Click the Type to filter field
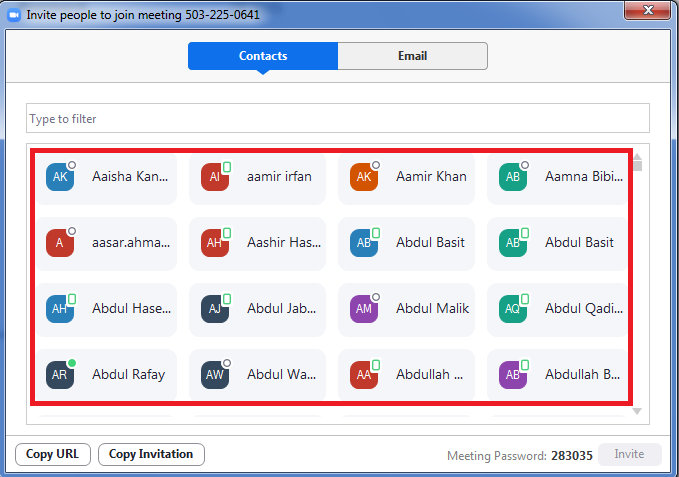679x477 pixels. (x=338, y=118)
